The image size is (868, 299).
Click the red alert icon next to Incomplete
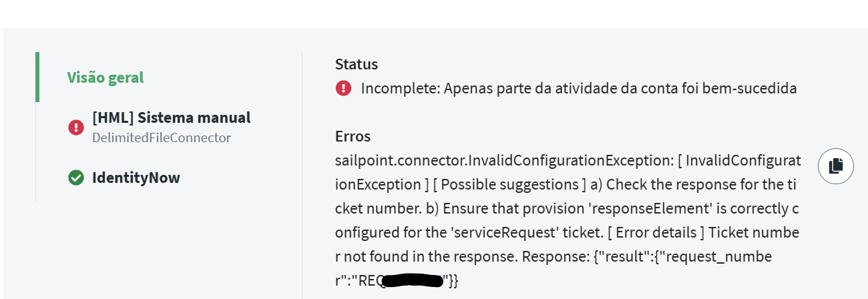click(x=343, y=88)
